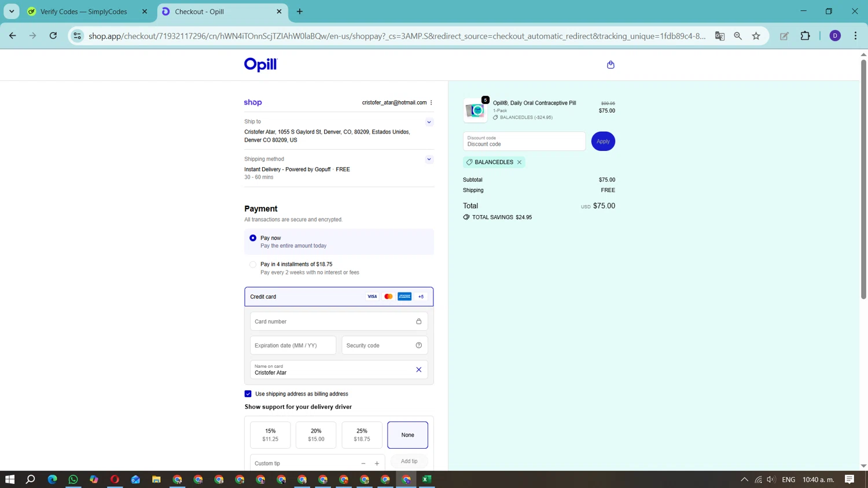The height and width of the screenshot is (488, 868).
Task: Open the browser extensions menu
Action: (x=805, y=36)
